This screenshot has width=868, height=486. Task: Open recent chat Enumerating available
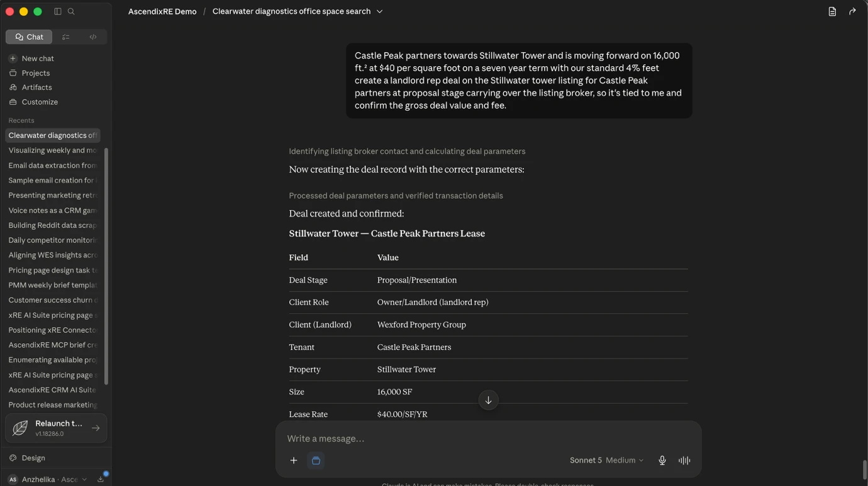click(53, 360)
